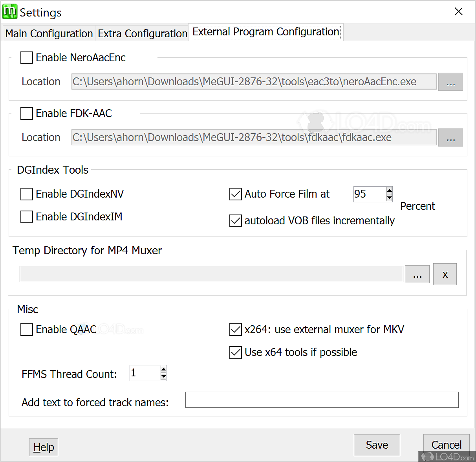Viewport: 476px width, 462px height.
Task: Disable Use x64 tools if possible
Action: [235, 352]
